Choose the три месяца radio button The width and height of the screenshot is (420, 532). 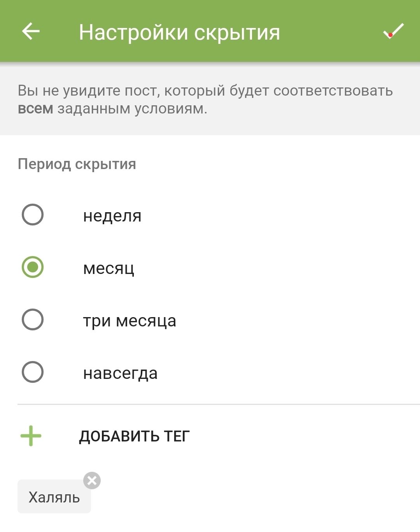pos(33,320)
